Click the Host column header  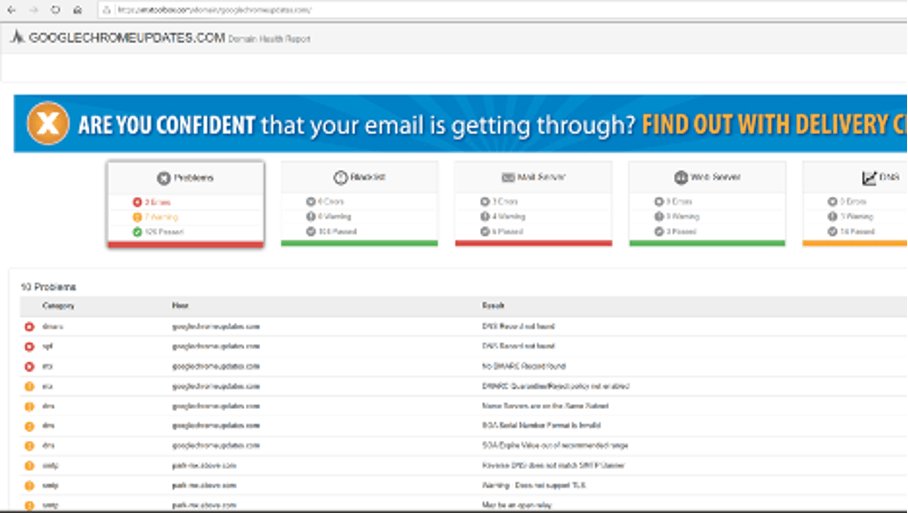coord(180,306)
